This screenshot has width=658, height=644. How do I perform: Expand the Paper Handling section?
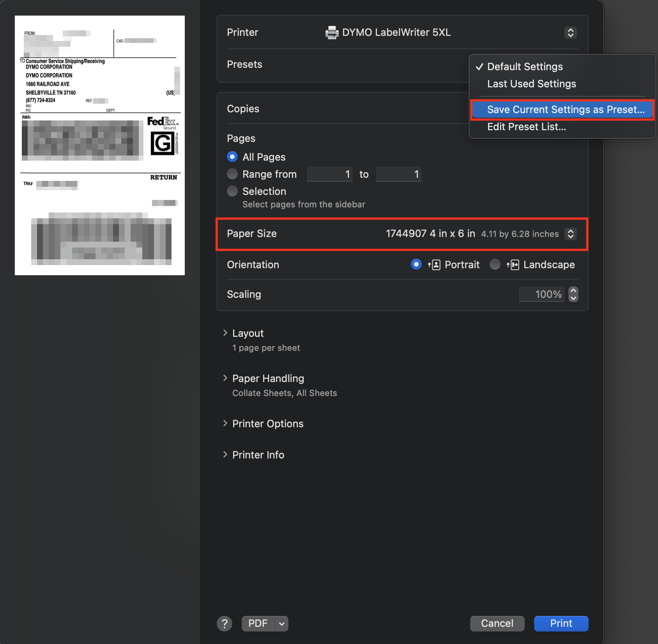225,378
